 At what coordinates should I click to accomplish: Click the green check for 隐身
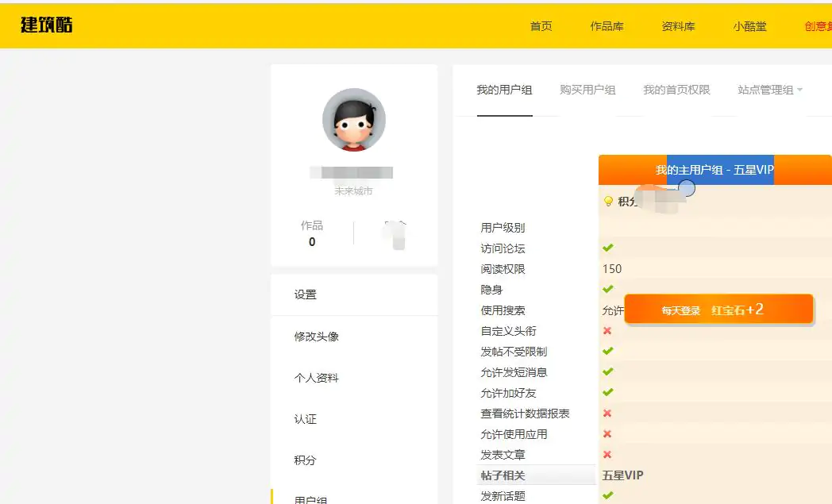(x=607, y=289)
